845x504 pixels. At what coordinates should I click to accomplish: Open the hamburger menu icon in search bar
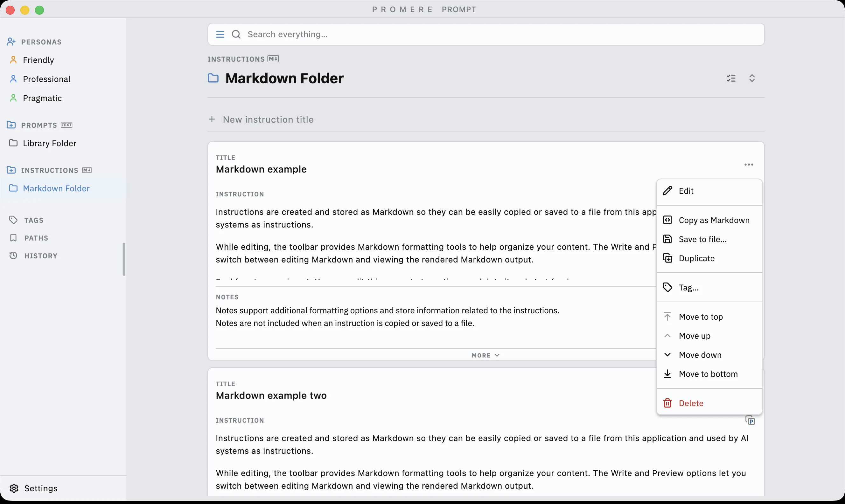point(220,34)
